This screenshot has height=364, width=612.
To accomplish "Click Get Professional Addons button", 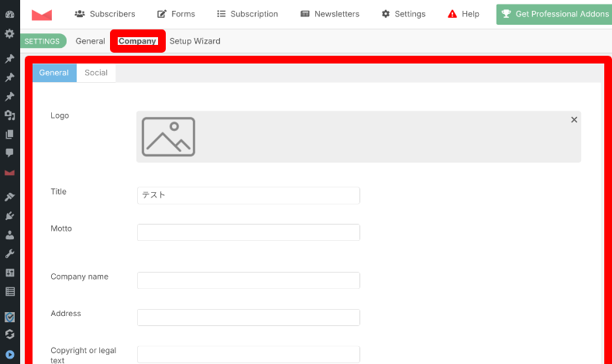I will (554, 15).
